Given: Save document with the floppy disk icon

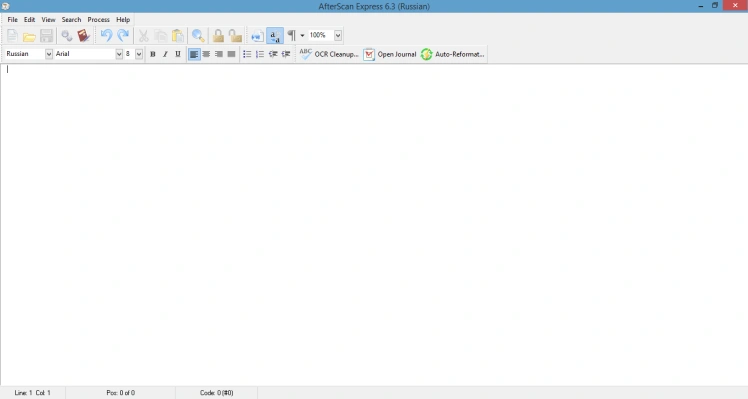Looking at the screenshot, I should [46, 36].
